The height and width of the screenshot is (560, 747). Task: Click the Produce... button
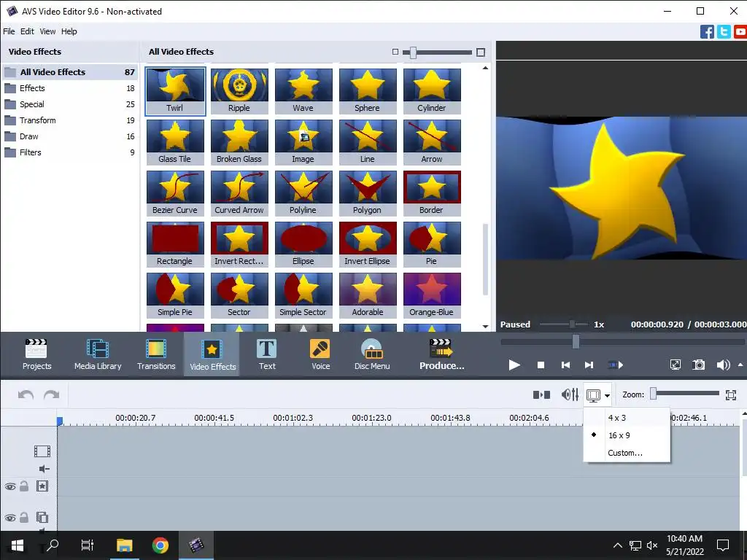click(441, 354)
